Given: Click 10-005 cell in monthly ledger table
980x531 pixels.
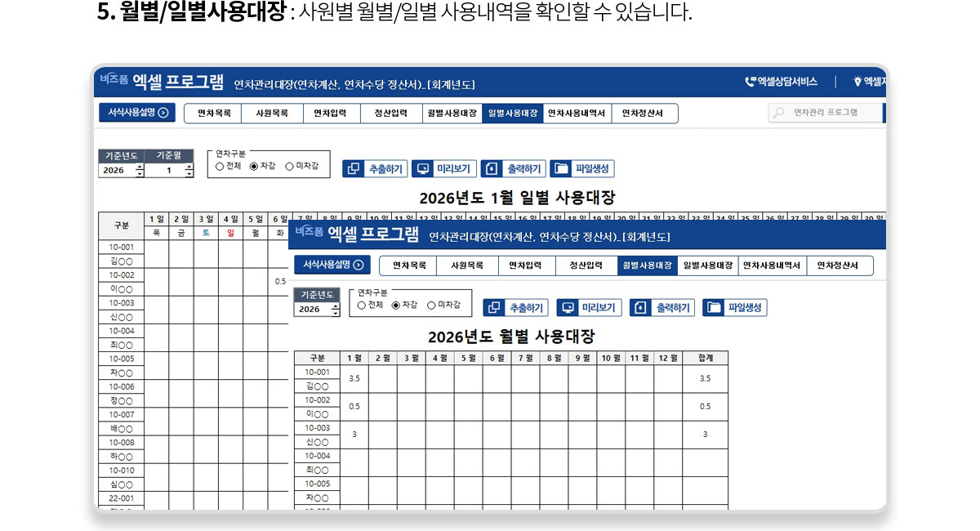Looking at the screenshot, I should coord(317,484).
